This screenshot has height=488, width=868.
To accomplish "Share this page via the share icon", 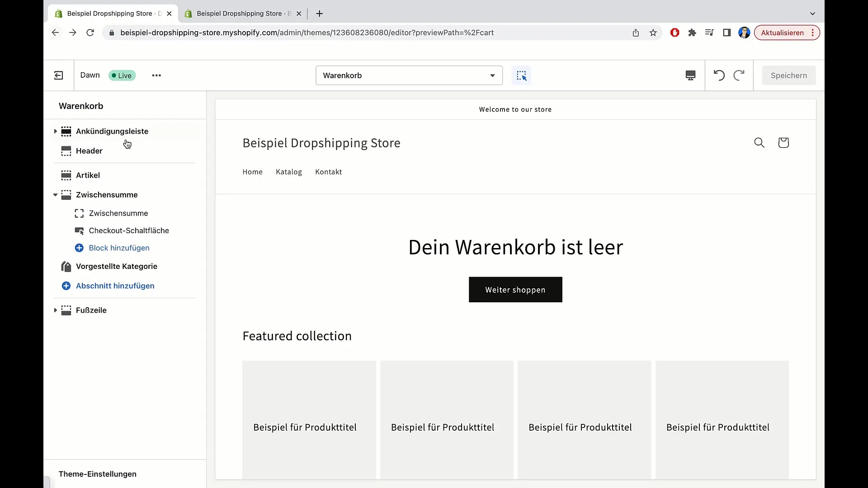I will 636,33.
